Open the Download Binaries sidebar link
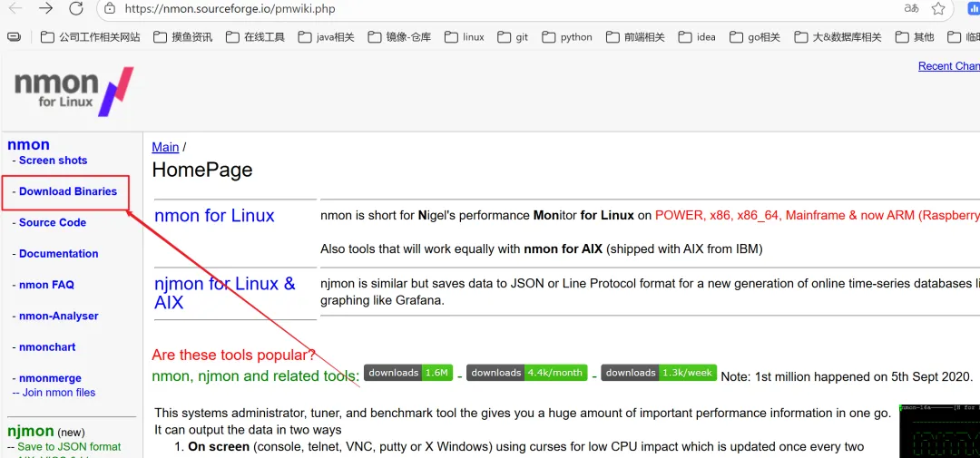Screen dimensions: 980x458 (x=68, y=192)
